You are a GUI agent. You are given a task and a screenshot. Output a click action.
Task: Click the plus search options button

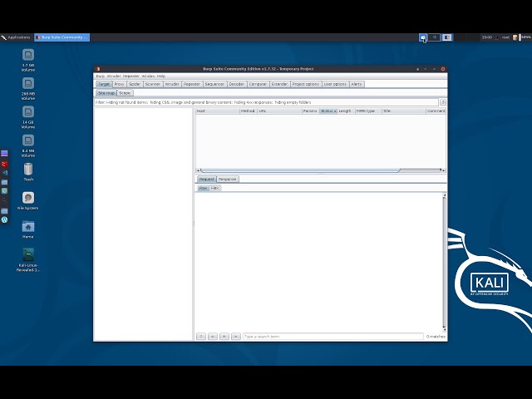coord(224,337)
